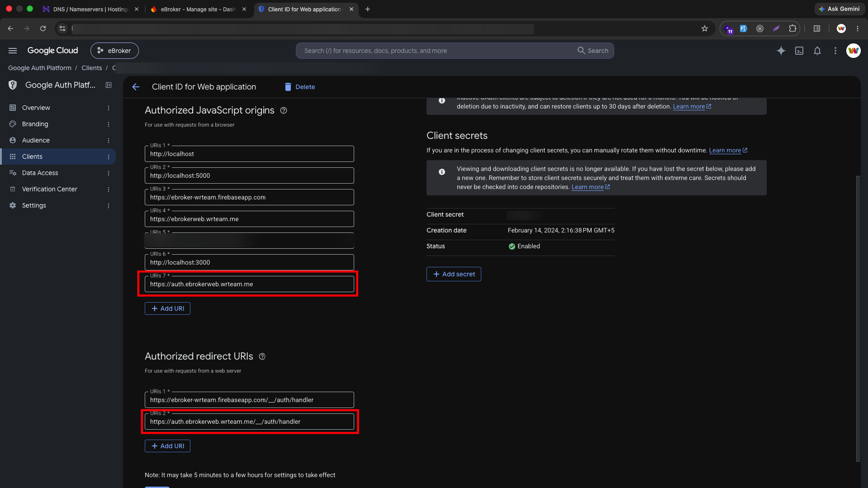Edit URIs 7 auth.ebrokerweb.wrteam.me origin field
The image size is (868, 488).
click(249, 284)
